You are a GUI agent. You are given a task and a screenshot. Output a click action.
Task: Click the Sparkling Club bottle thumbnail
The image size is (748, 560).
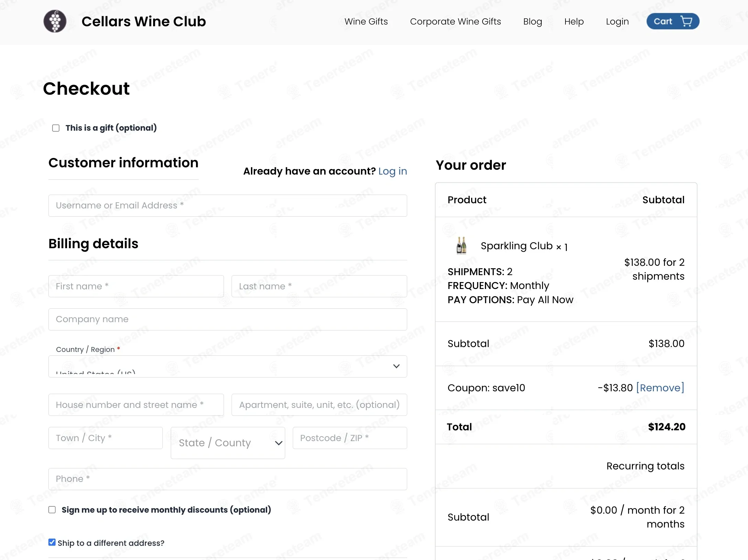[x=461, y=246]
